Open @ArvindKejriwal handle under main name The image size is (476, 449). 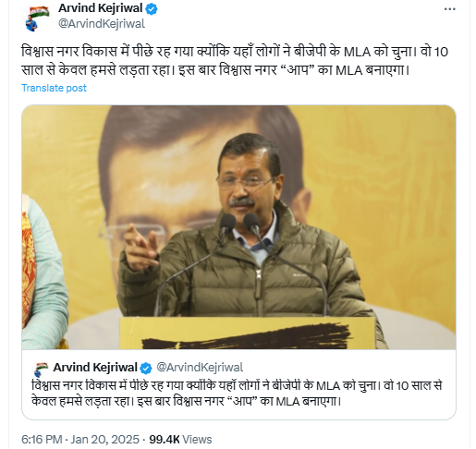pos(102,24)
